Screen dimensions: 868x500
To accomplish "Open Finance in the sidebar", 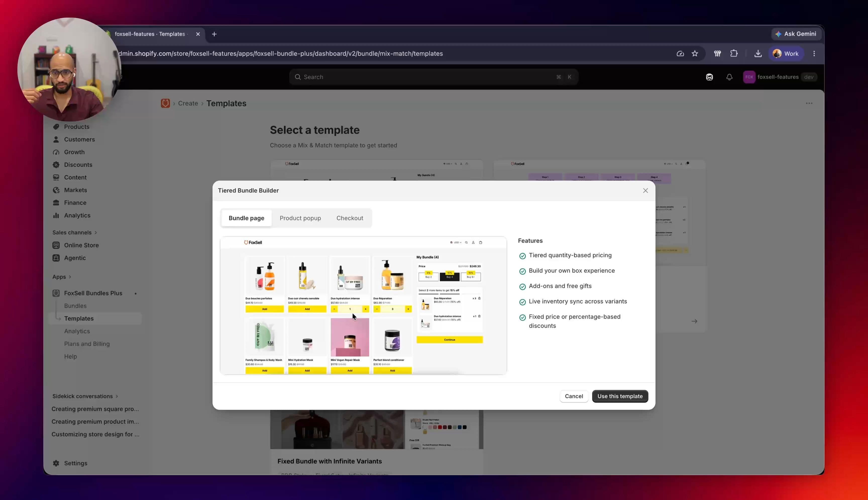I will (75, 203).
